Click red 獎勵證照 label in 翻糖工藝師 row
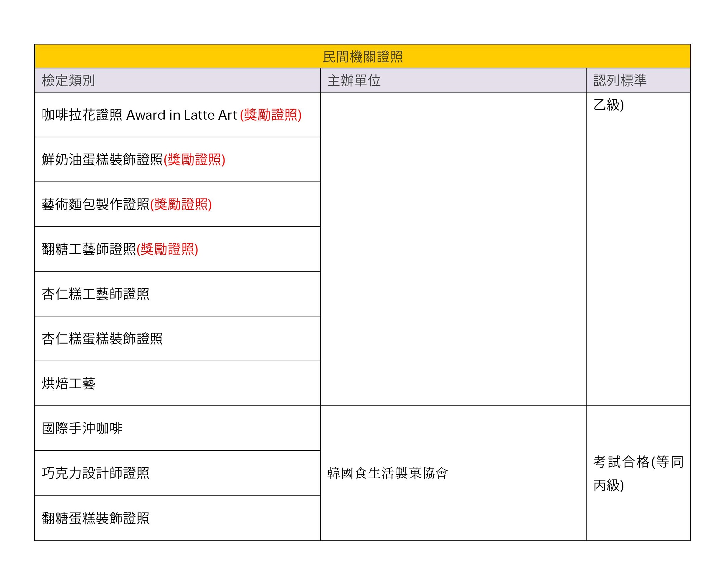This screenshot has width=728, height=566. coord(167,249)
